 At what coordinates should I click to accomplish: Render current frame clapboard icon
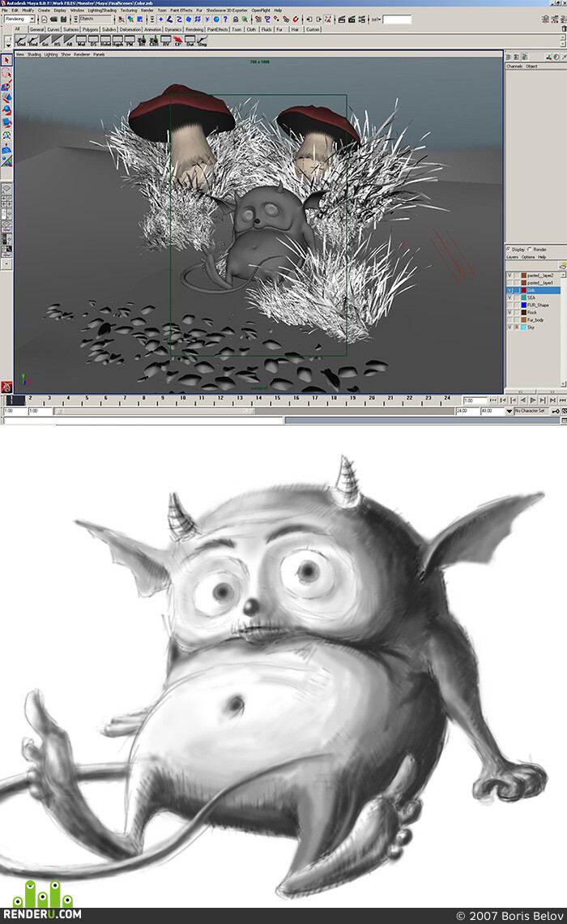[342, 19]
